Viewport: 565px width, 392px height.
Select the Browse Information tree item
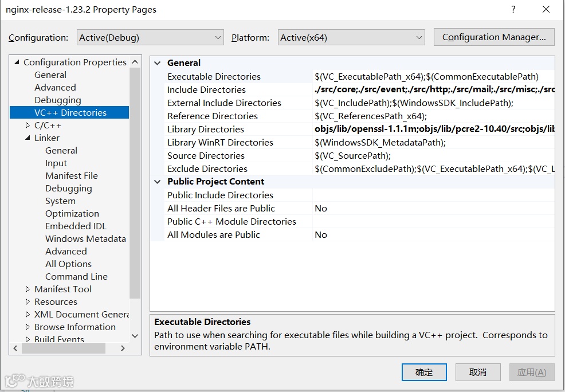click(75, 327)
